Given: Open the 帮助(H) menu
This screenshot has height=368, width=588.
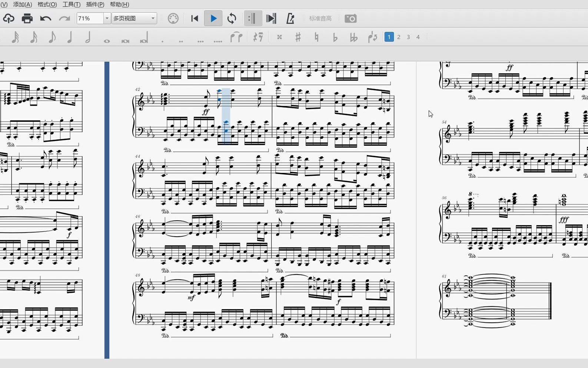Looking at the screenshot, I should click(120, 4).
